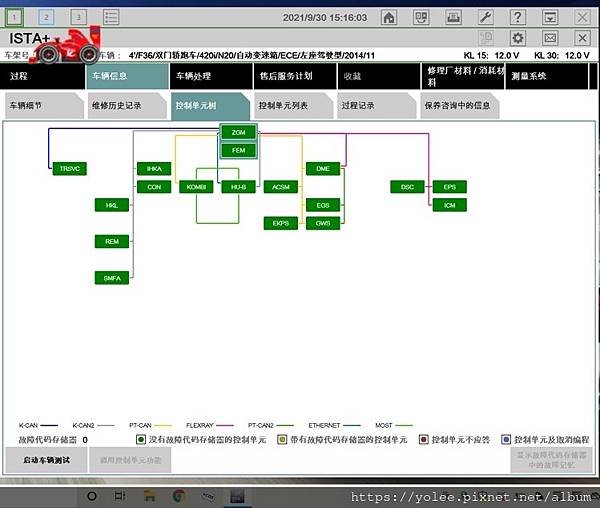Select the REM control unit node

coord(112,242)
